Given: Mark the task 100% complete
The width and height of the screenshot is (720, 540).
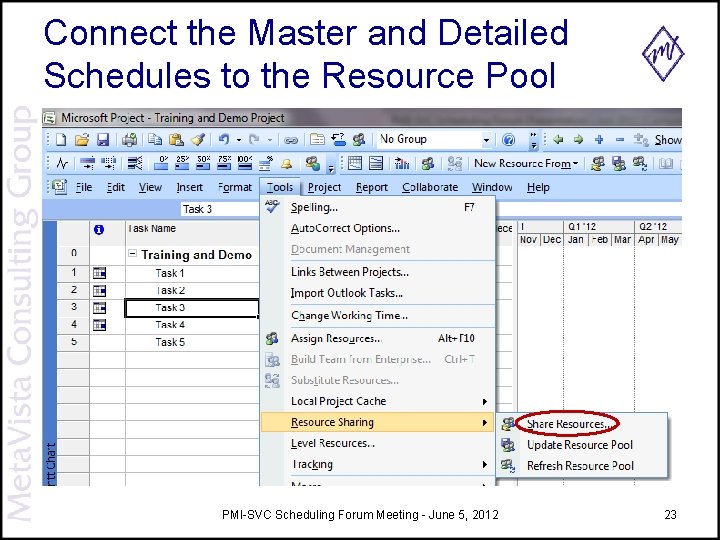Looking at the screenshot, I should (x=245, y=163).
